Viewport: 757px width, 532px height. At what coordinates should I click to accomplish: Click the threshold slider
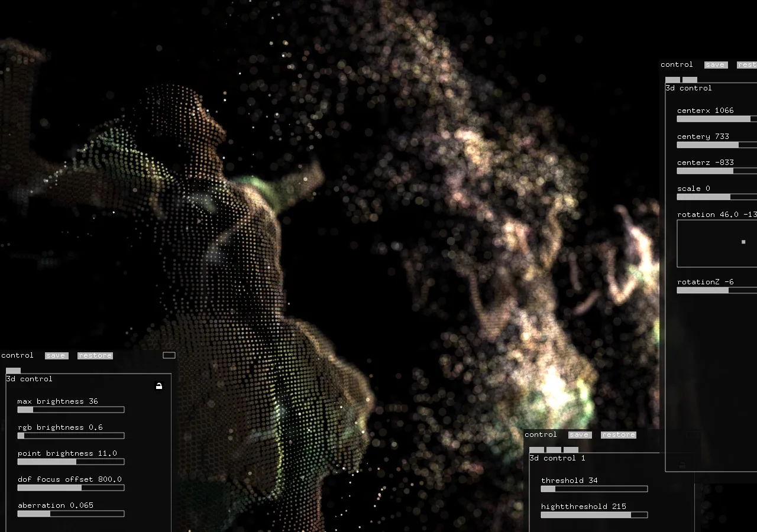[x=594, y=489]
